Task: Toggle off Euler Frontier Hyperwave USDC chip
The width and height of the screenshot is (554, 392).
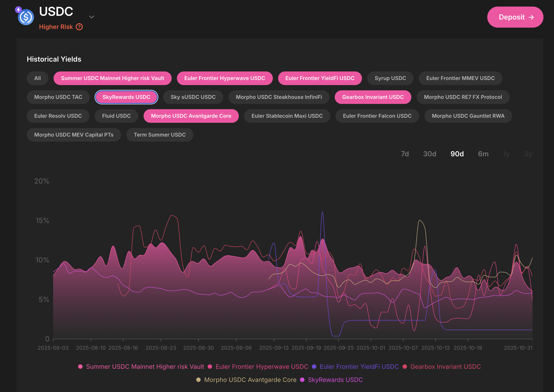Action: tap(225, 78)
